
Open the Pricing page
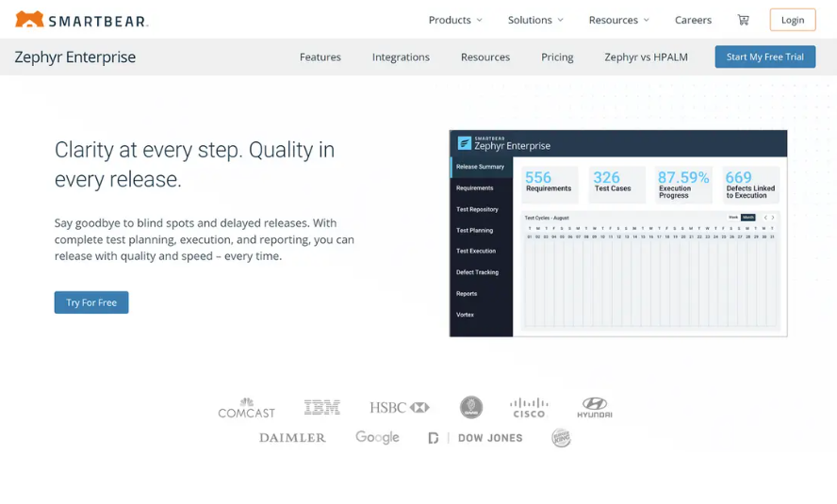pyautogui.click(x=557, y=57)
